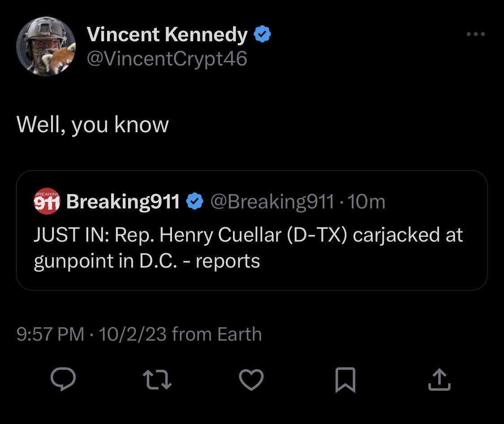Like the tweet with the heart icon
504x424 pixels.
(251, 380)
